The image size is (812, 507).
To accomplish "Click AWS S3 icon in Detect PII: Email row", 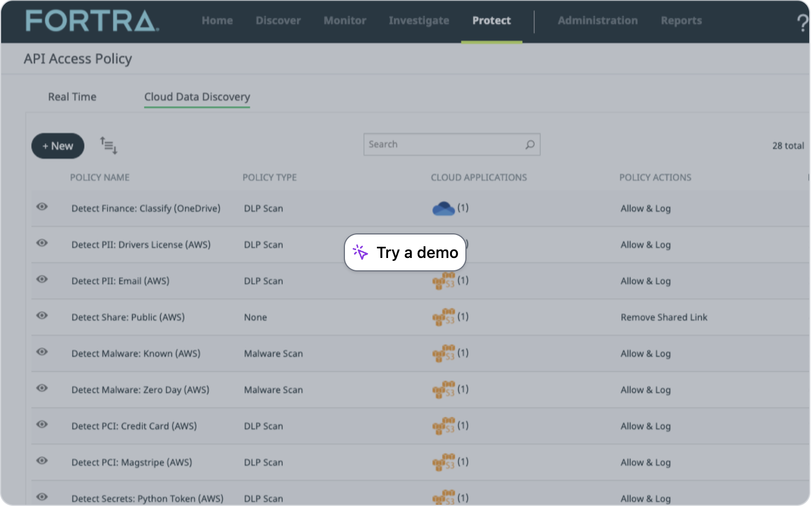I will tap(444, 281).
